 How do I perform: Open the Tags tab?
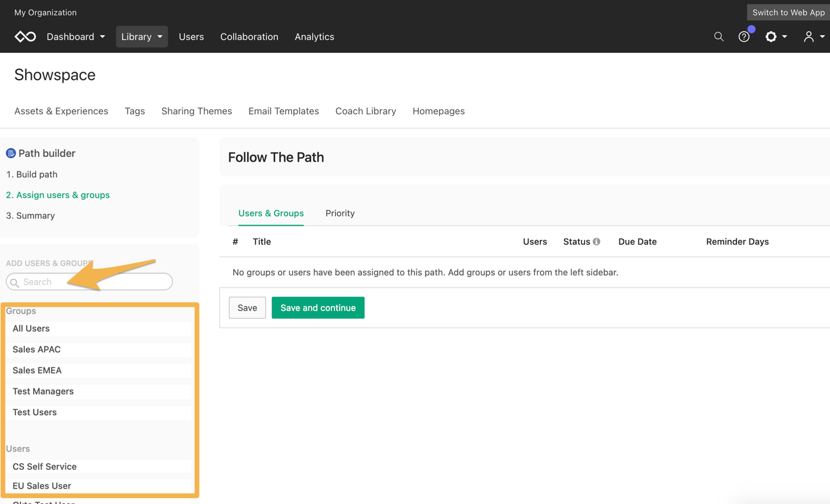pos(135,111)
